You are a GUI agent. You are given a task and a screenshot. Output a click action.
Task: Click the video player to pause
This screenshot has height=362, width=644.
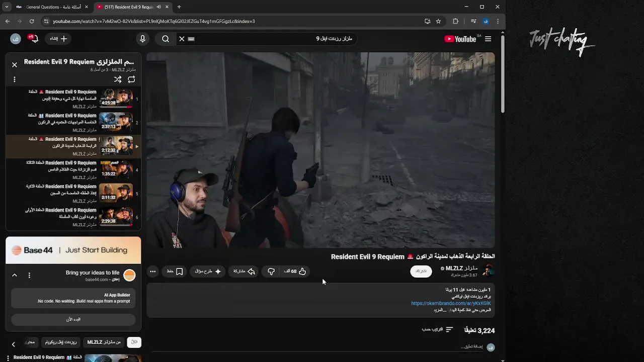[321, 150]
